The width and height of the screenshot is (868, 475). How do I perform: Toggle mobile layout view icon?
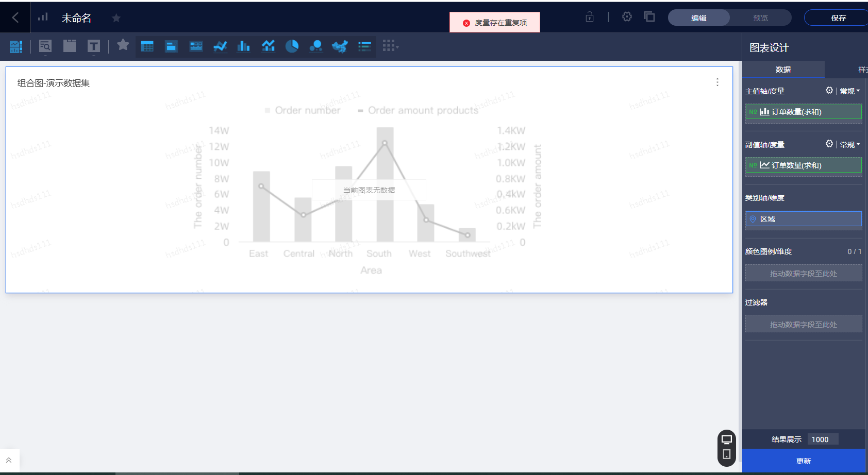(x=727, y=454)
